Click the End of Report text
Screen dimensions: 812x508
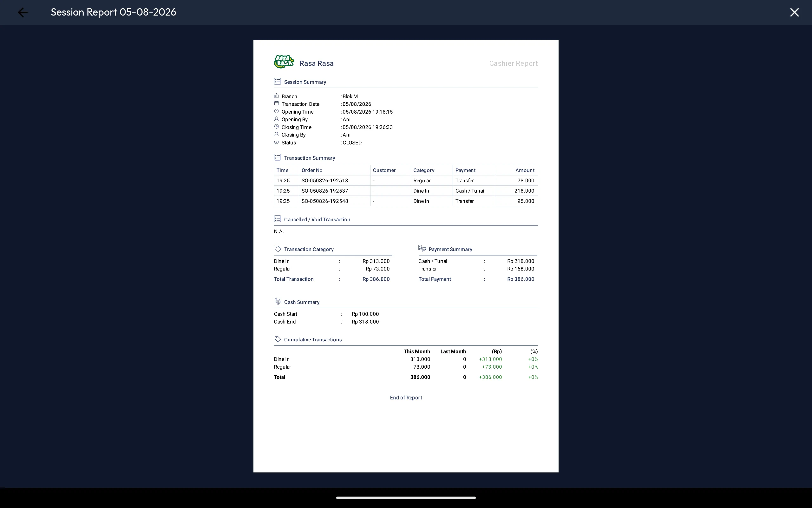pyautogui.click(x=406, y=398)
